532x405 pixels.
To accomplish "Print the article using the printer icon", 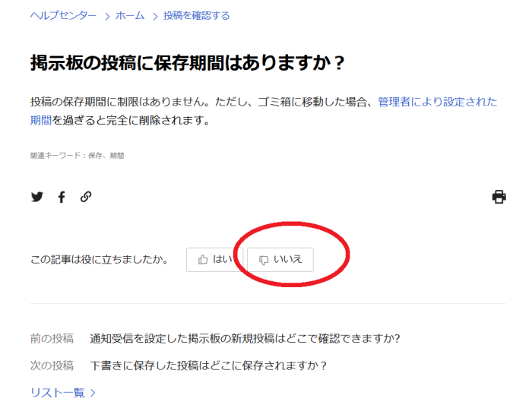I will (x=499, y=197).
